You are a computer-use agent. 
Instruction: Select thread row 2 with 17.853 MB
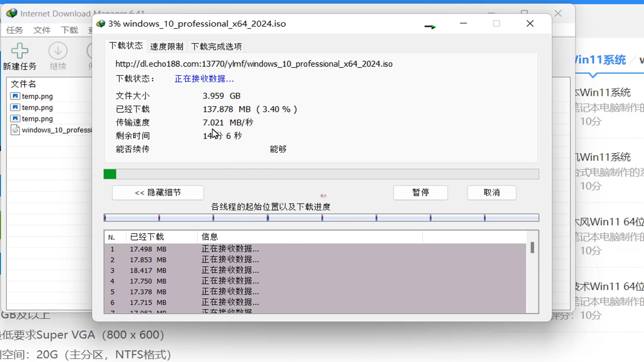coord(315,260)
